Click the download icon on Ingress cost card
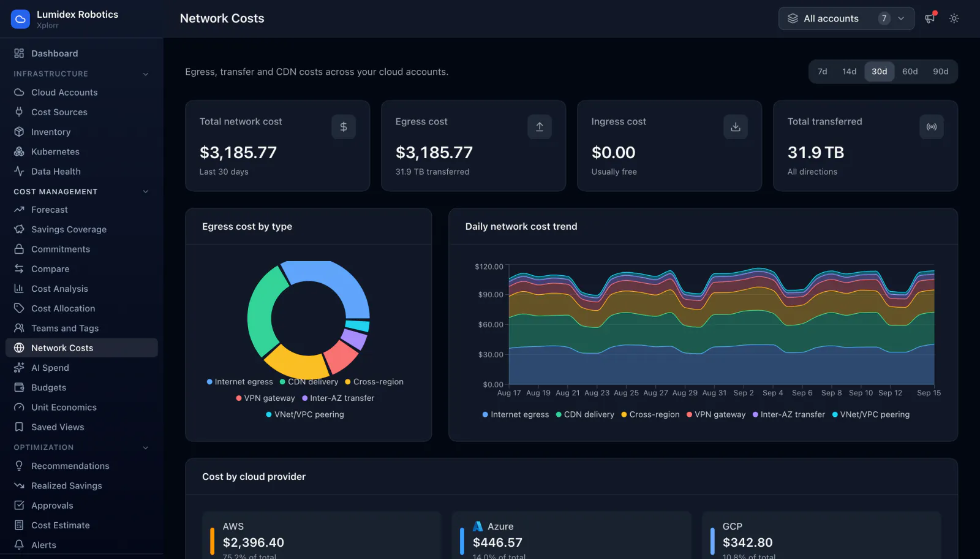Viewport: 980px width, 559px height. [736, 127]
